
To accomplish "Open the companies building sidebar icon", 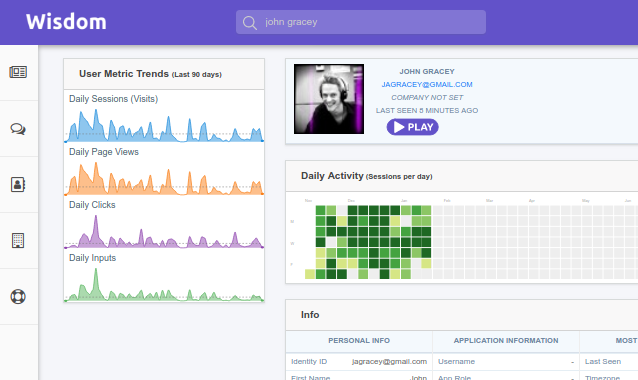I will tap(18, 240).
